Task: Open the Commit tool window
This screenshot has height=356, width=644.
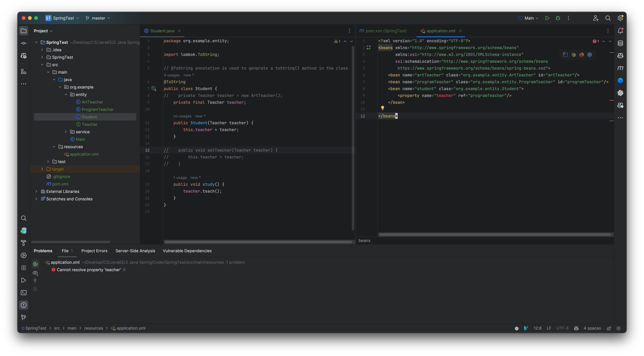Action: (23, 43)
